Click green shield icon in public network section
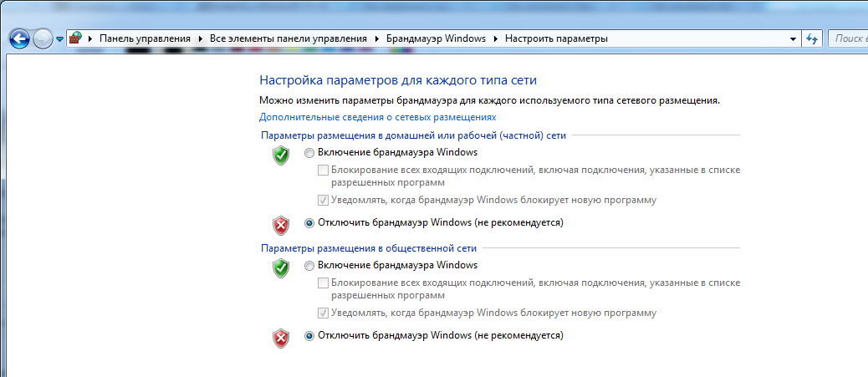The height and width of the screenshot is (377, 868). (x=281, y=268)
